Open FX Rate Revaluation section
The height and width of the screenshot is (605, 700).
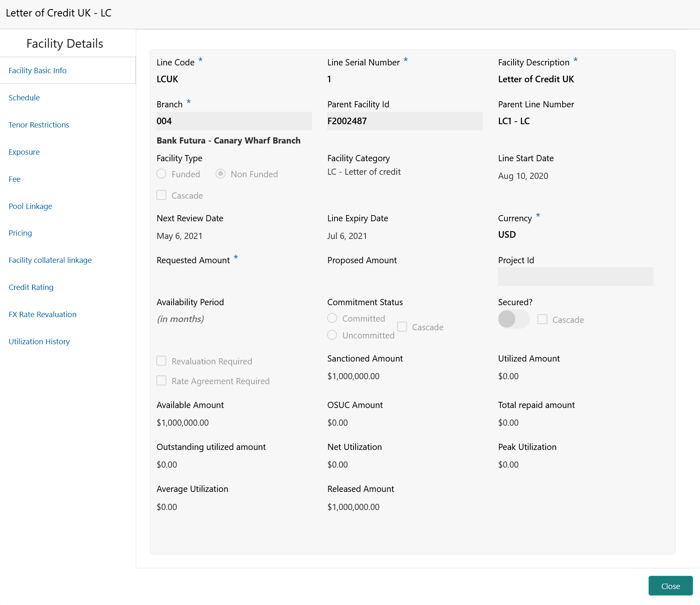click(42, 315)
